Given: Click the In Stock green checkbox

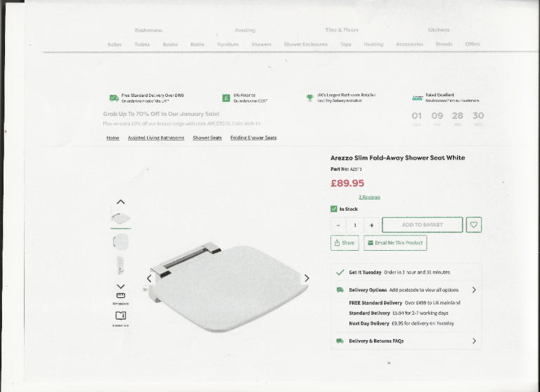Looking at the screenshot, I should (334, 209).
